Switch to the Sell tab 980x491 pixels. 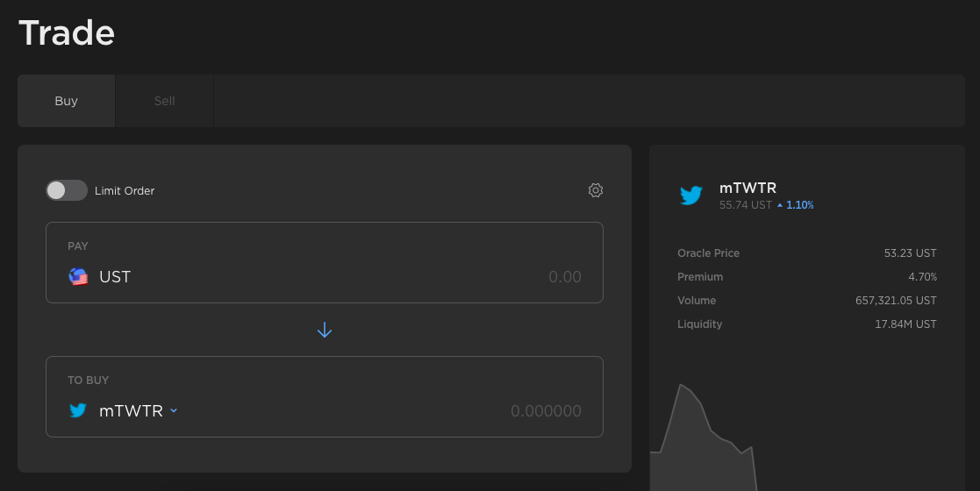point(164,101)
